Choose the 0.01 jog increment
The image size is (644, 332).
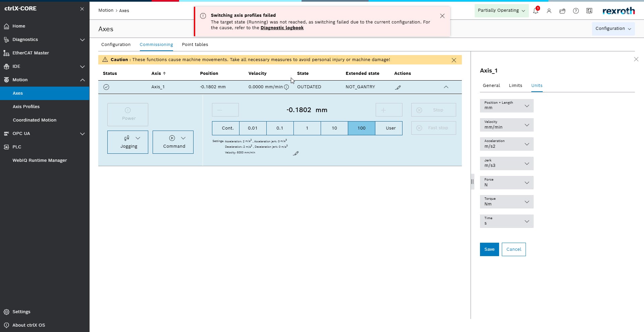pyautogui.click(x=253, y=128)
